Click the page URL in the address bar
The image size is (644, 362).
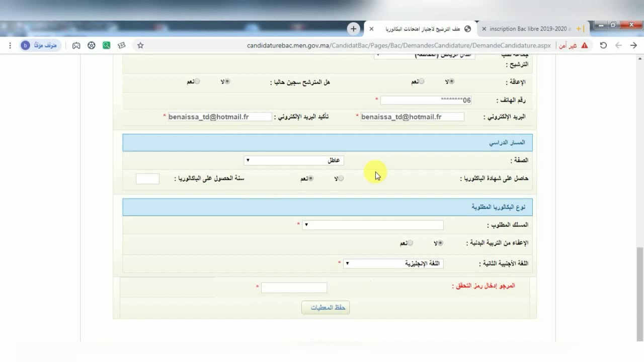click(399, 45)
